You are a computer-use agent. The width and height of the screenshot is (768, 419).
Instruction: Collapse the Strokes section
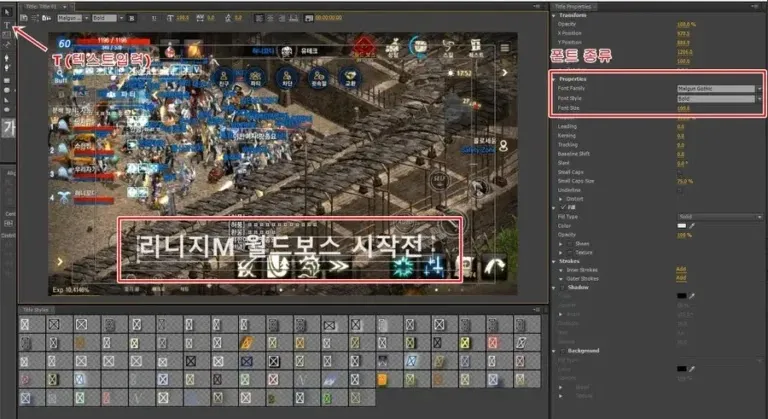coord(554,261)
